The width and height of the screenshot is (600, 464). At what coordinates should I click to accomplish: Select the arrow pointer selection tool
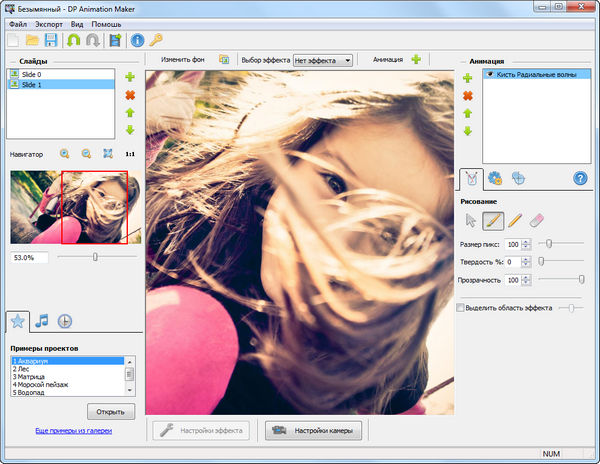click(x=471, y=219)
